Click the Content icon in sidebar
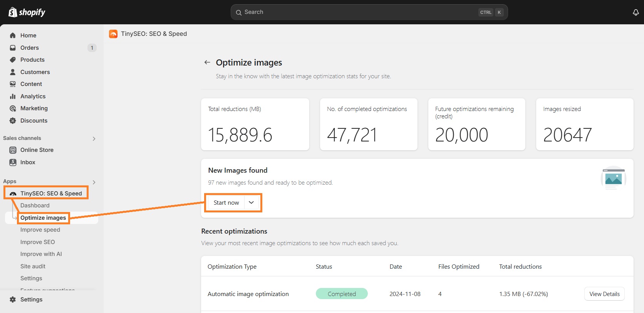The width and height of the screenshot is (644, 313). click(13, 84)
